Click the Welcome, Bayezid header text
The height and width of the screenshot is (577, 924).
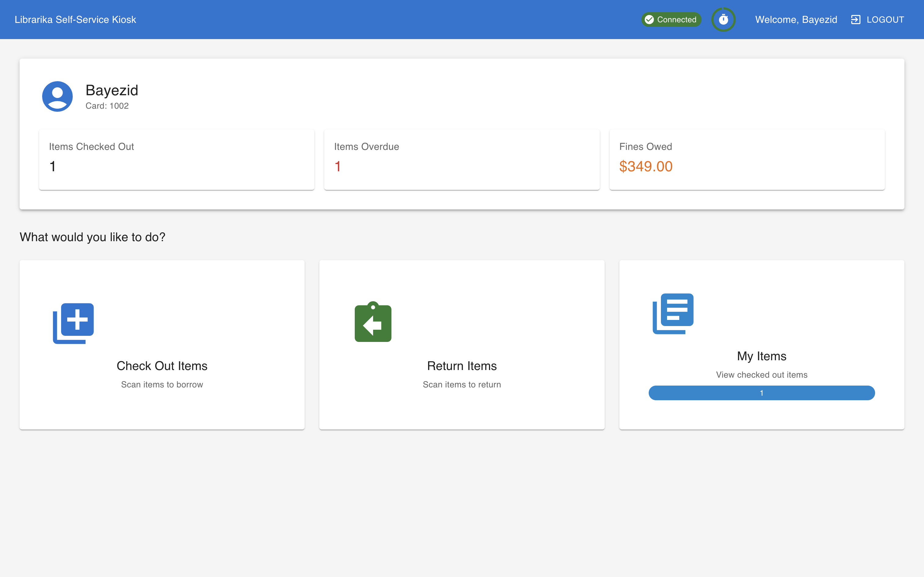(x=796, y=20)
